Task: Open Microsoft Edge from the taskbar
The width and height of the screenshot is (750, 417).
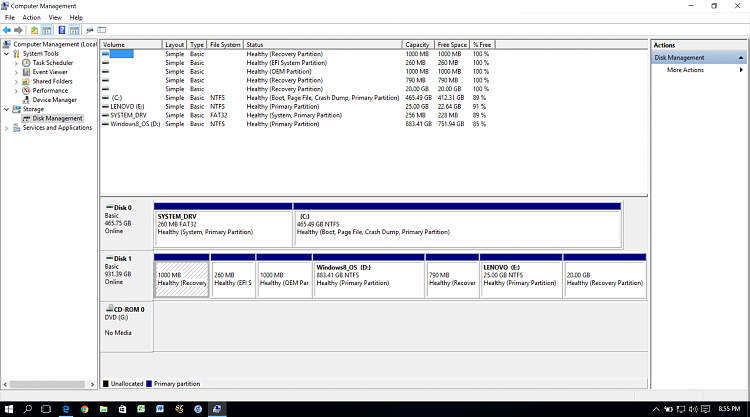Action: click(x=66, y=409)
